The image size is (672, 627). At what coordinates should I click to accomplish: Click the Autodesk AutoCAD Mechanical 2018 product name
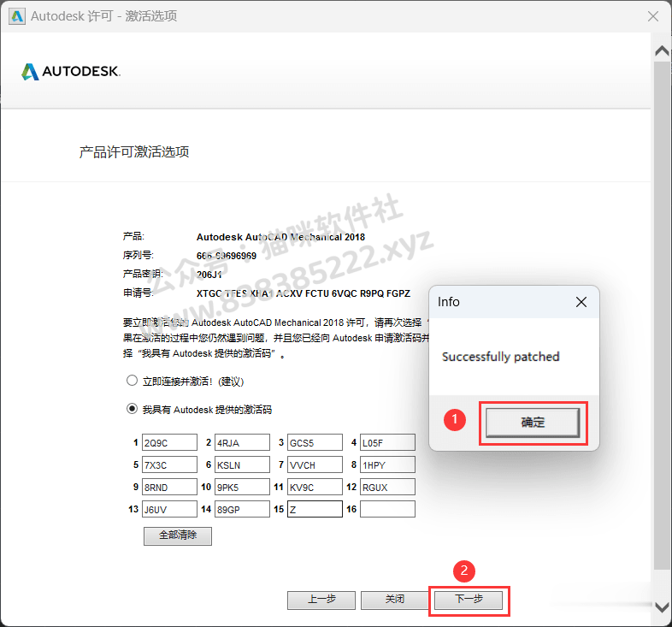point(280,237)
